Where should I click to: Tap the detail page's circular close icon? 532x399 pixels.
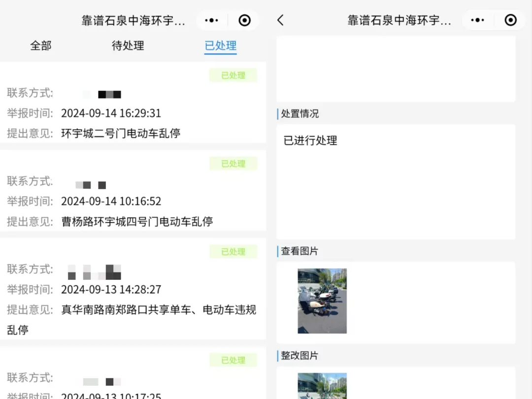coord(510,20)
